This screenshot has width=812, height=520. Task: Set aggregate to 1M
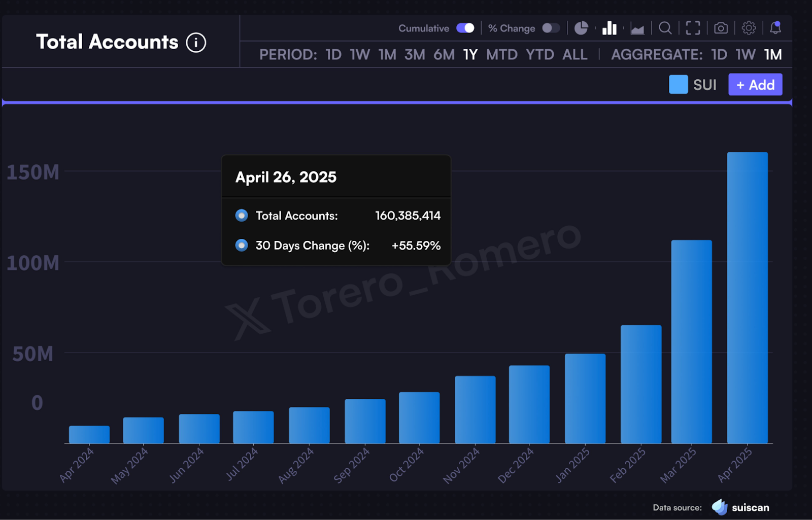[773, 55]
